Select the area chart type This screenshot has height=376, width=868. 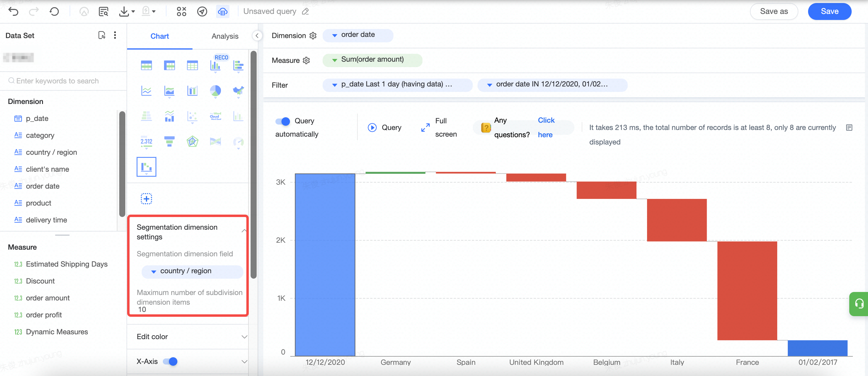(x=169, y=91)
